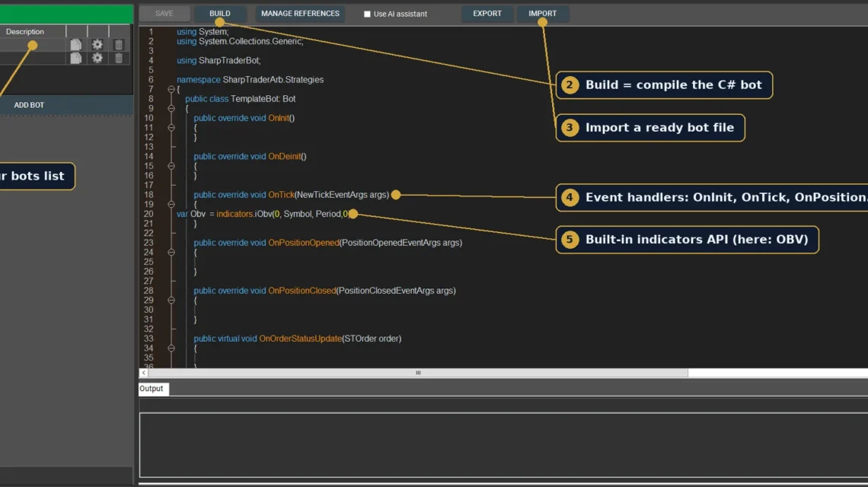Open gear settings in the second bot row

click(97, 58)
